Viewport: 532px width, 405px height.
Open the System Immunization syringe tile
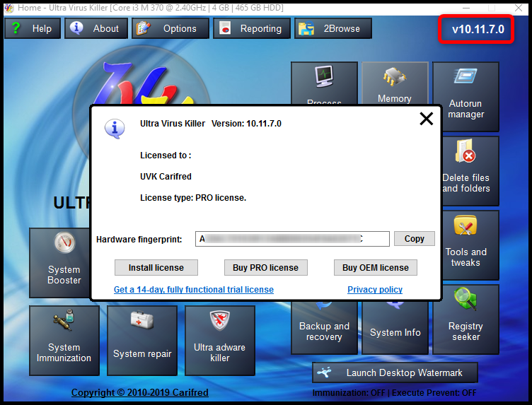(64, 341)
